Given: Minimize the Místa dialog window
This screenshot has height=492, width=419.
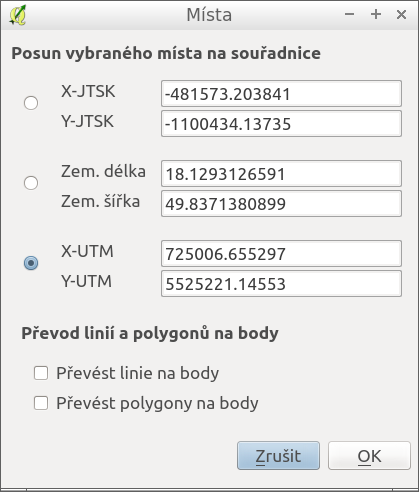Looking at the screenshot, I should tap(349, 14).
